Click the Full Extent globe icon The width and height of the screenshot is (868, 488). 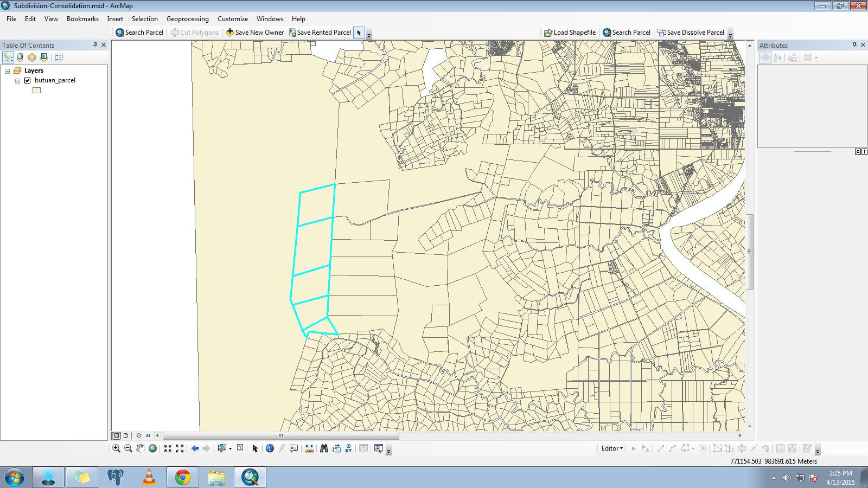click(153, 448)
